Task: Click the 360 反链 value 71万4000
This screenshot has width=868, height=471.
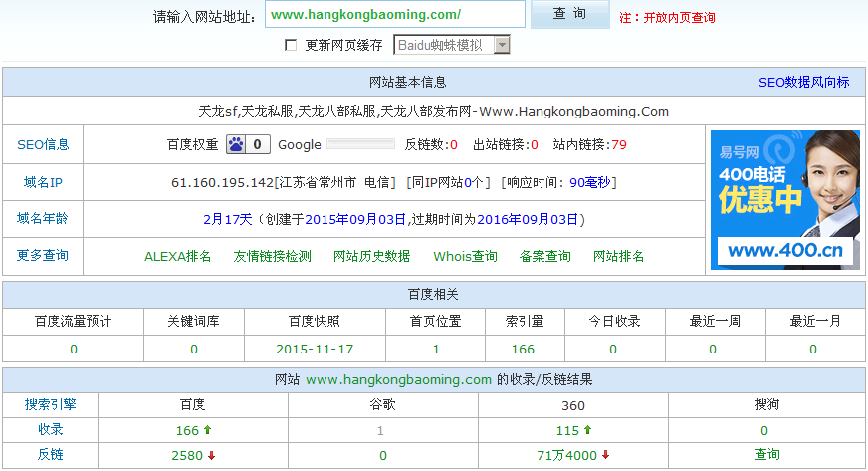Action: pos(566,455)
